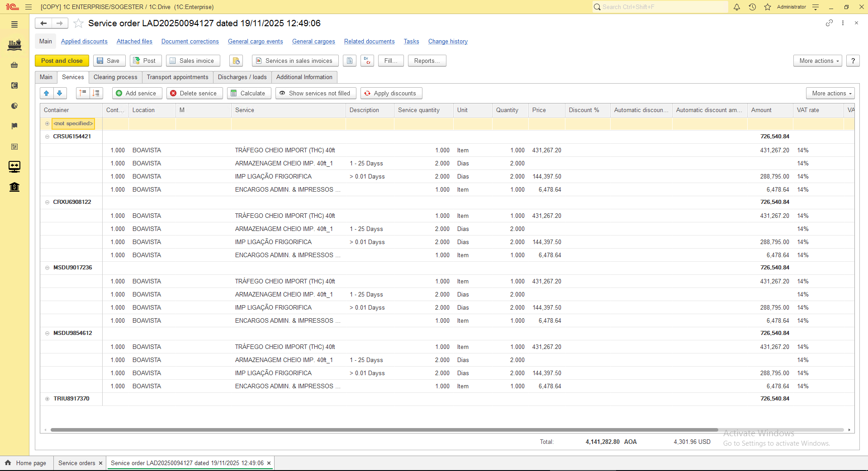Save the service order
868x471 pixels.
point(109,61)
